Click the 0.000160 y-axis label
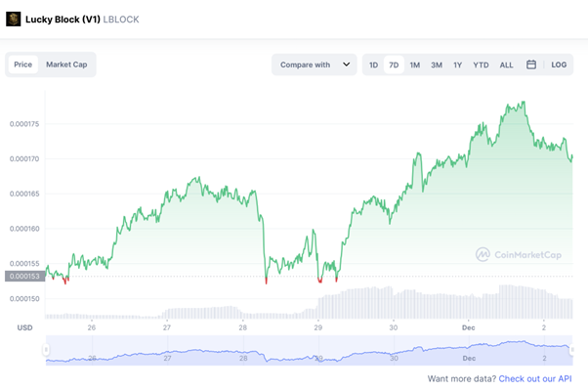588x390 pixels. tap(24, 229)
